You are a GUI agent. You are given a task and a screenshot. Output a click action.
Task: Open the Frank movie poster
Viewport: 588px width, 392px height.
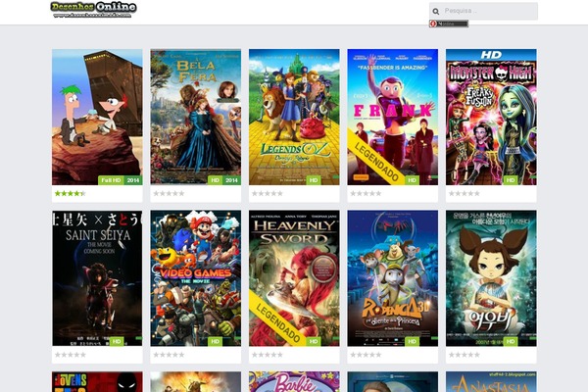(x=393, y=117)
